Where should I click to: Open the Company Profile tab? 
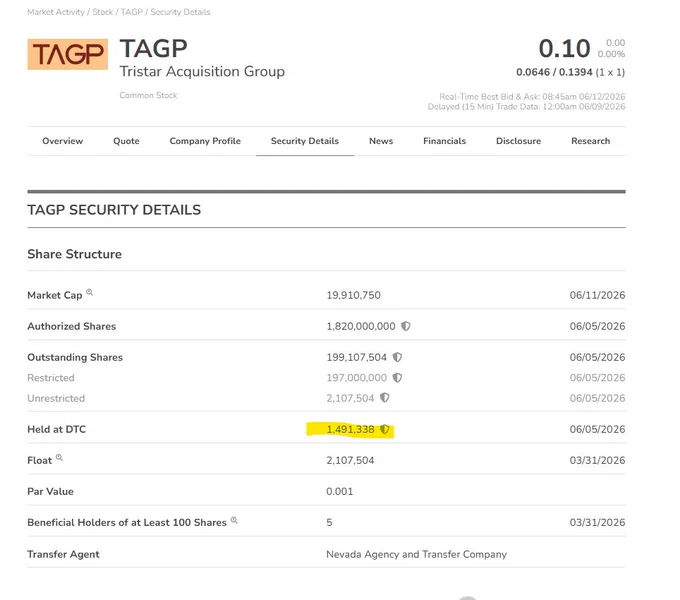click(x=205, y=141)
